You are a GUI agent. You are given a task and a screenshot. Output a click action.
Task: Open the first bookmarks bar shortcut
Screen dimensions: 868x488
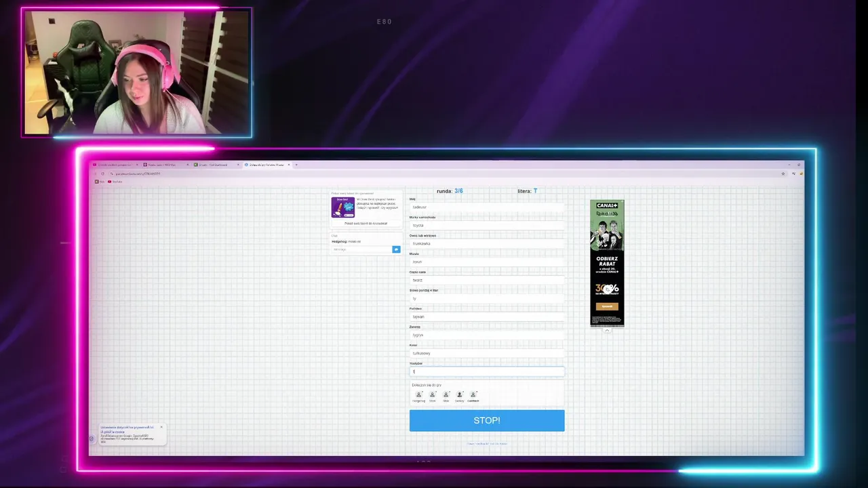tap(100, 181)
